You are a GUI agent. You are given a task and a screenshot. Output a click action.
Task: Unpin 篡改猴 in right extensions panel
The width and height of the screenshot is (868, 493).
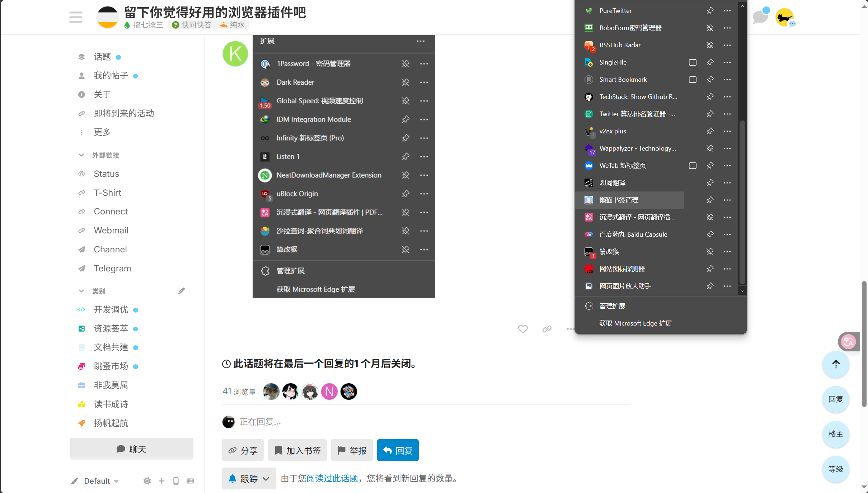pos(710,252)
